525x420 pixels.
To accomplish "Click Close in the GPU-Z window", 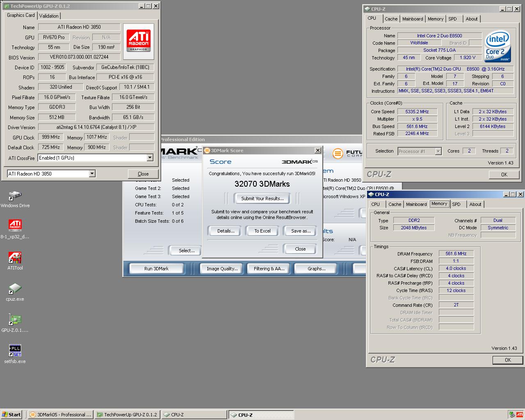I will (x=143, y=174).
